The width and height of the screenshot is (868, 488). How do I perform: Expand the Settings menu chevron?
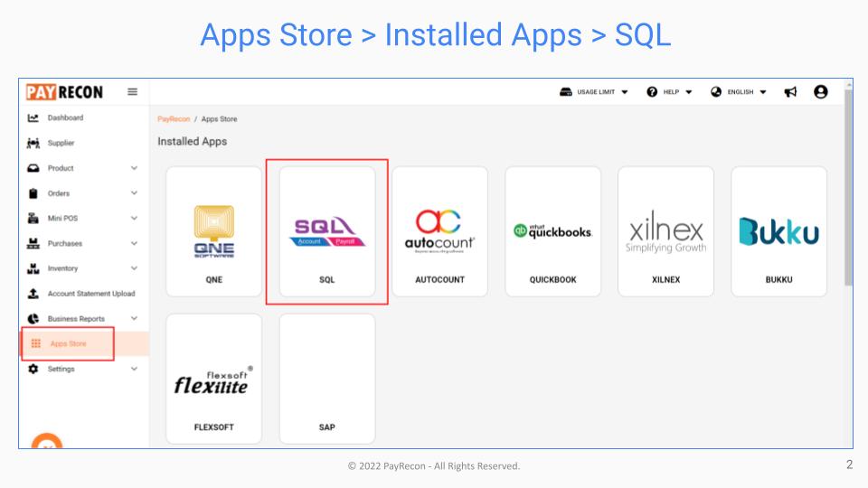pyautogui.click(x=134, y=369)
